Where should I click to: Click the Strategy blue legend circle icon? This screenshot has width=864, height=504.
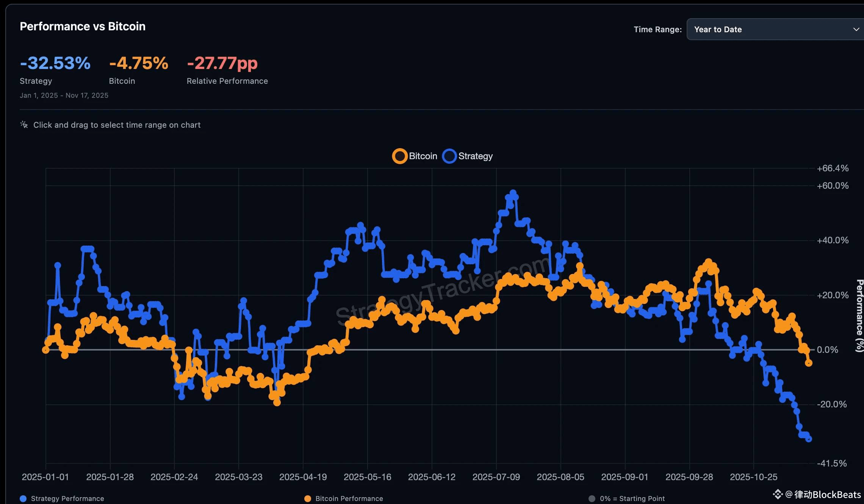point(449,156)
